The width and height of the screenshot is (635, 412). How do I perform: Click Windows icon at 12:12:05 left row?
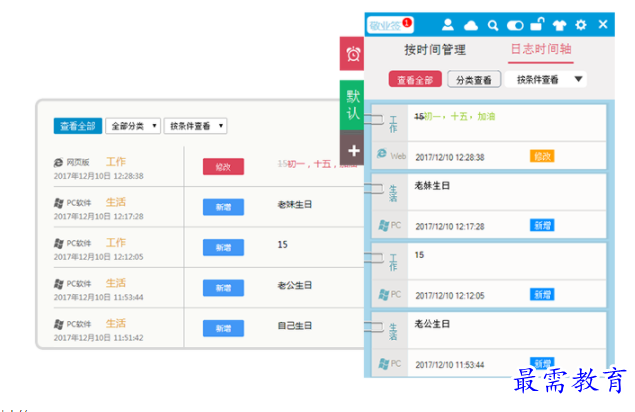(x=58, y=243)
